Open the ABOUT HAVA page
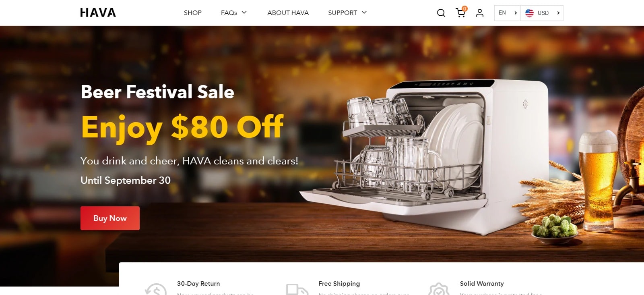Image resolution: width=644 pixels, height=295 pixels. [288, 13]
